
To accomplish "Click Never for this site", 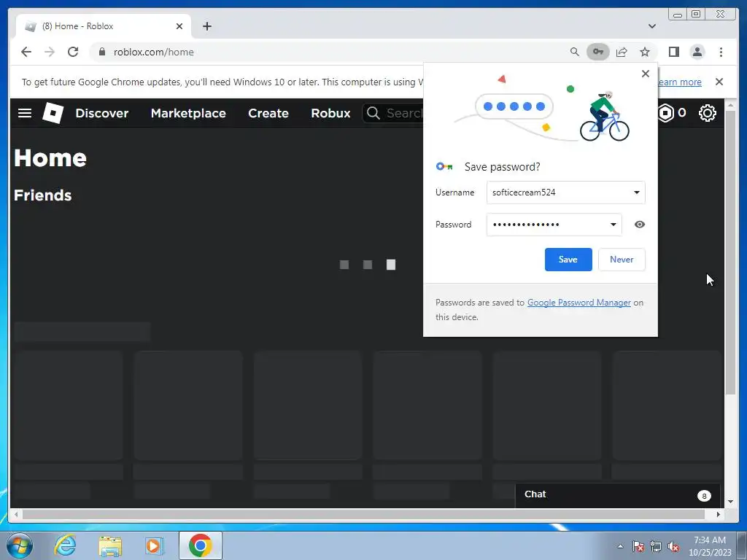I will pyautogui.click(x=622, y=260).
